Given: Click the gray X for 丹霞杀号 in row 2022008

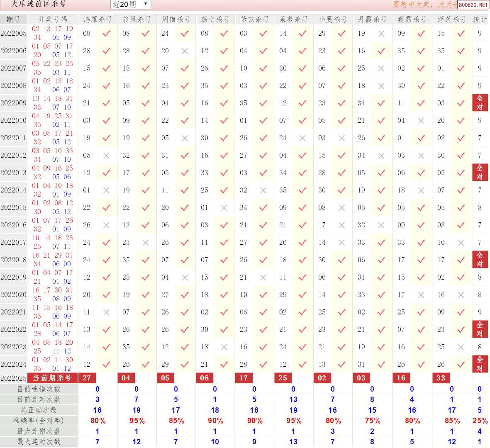Looking at the screenshot, I should 381,86.
